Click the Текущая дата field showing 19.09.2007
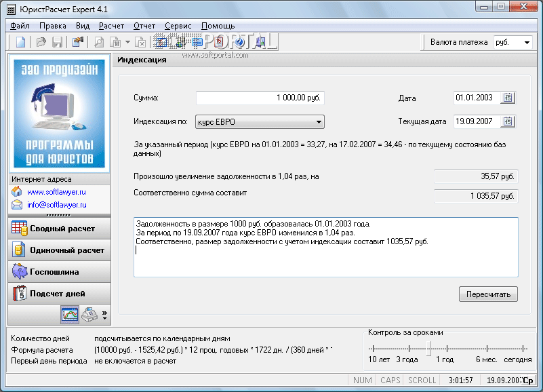 (x=477, y=121)
